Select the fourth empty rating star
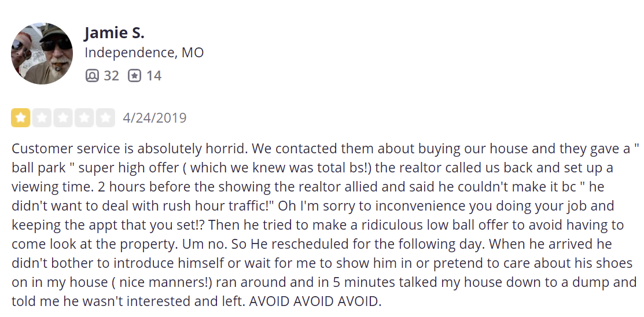 (84, 118)
